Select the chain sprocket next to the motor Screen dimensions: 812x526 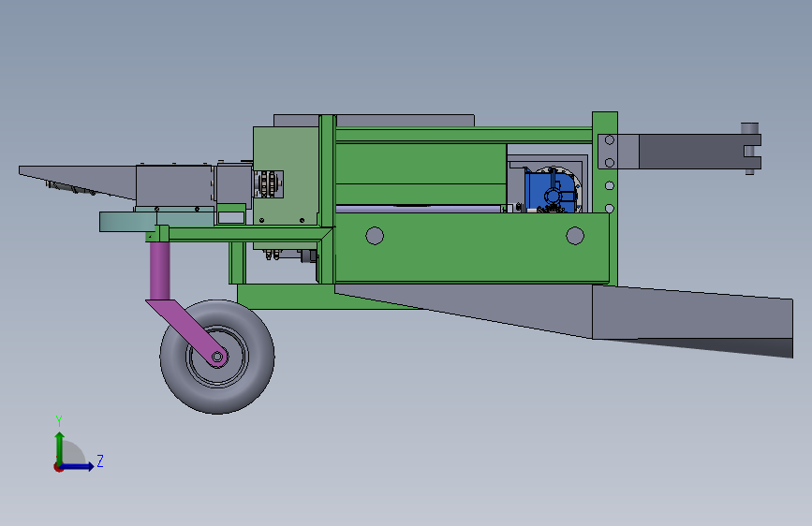click(267, 183)
